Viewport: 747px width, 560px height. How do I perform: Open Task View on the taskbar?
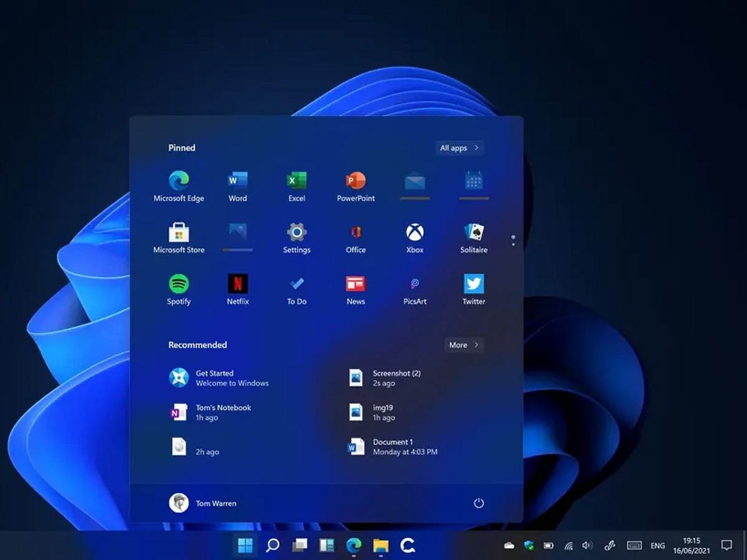click(x=300, y=545)
